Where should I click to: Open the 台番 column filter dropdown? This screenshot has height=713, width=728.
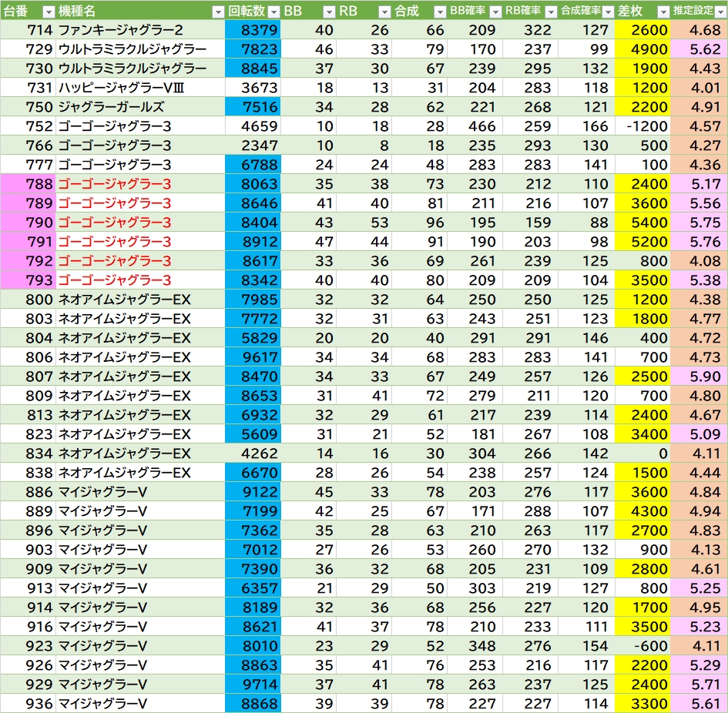48,12
